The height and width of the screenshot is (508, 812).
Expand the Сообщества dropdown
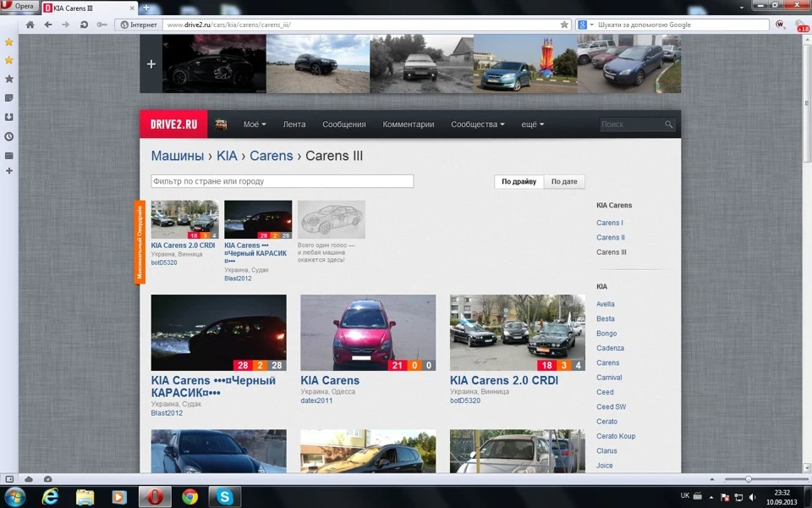(x=477, y=124)
